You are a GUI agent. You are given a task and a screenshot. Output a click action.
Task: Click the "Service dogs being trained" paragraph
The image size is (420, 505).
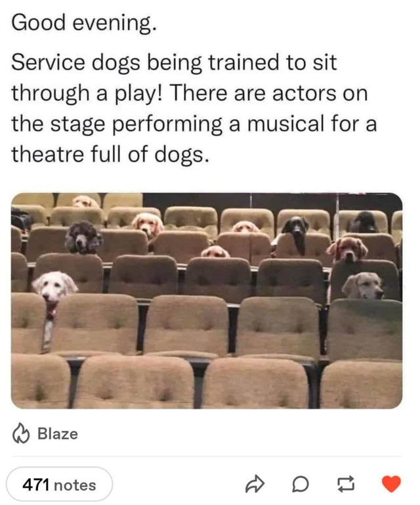pos(194,108)
